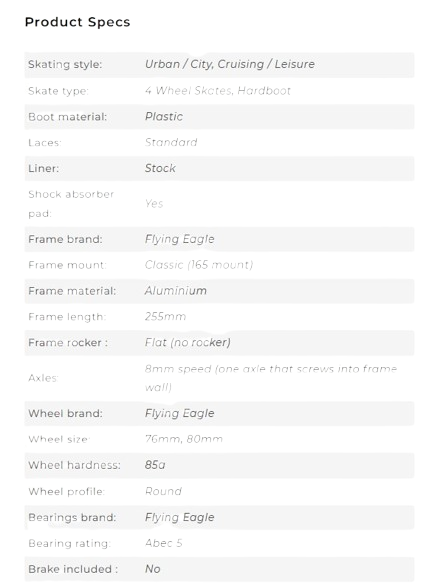Click the 85a wheel hardness value
The width and height of the screenshot is (426, 586).
pos(155,465)
